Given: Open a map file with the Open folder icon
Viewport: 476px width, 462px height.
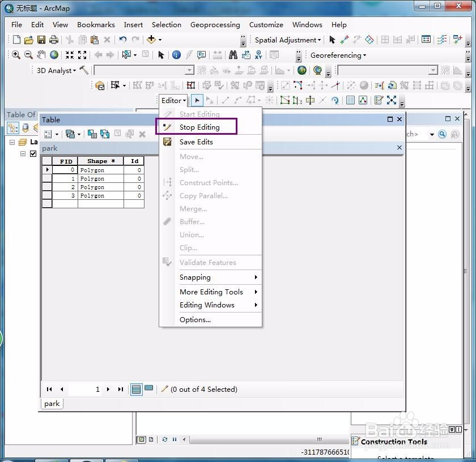Looking at the screenshot, I should point(28,40).
